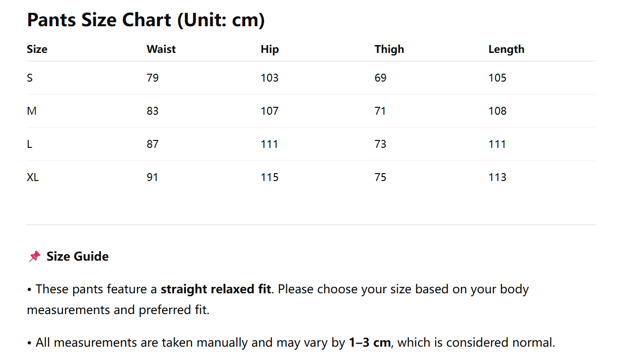The image size is (627, 364).
Task: Select the S size row label
Action: [x=30, y=78]
